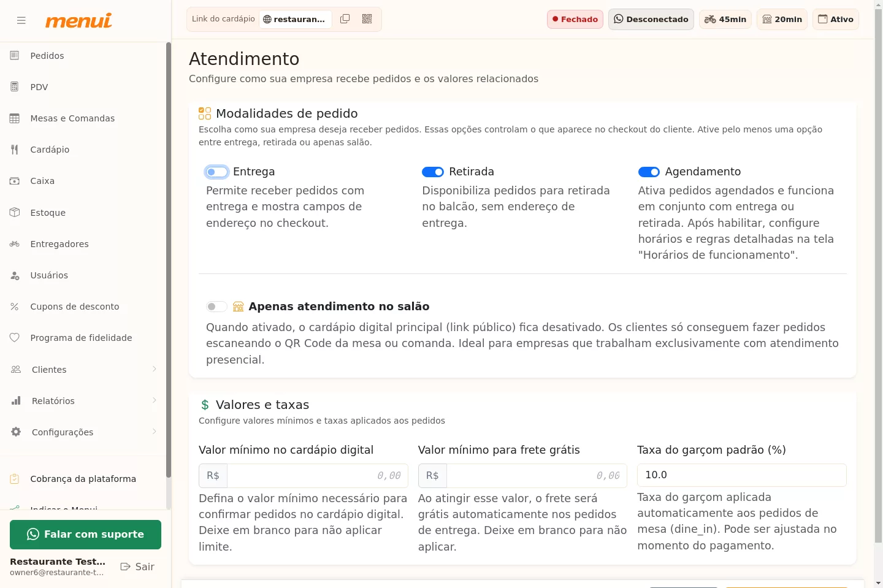Click the Mesas e Comandas table icon
The height and width of the screenshot is (588, 883).
15,118
